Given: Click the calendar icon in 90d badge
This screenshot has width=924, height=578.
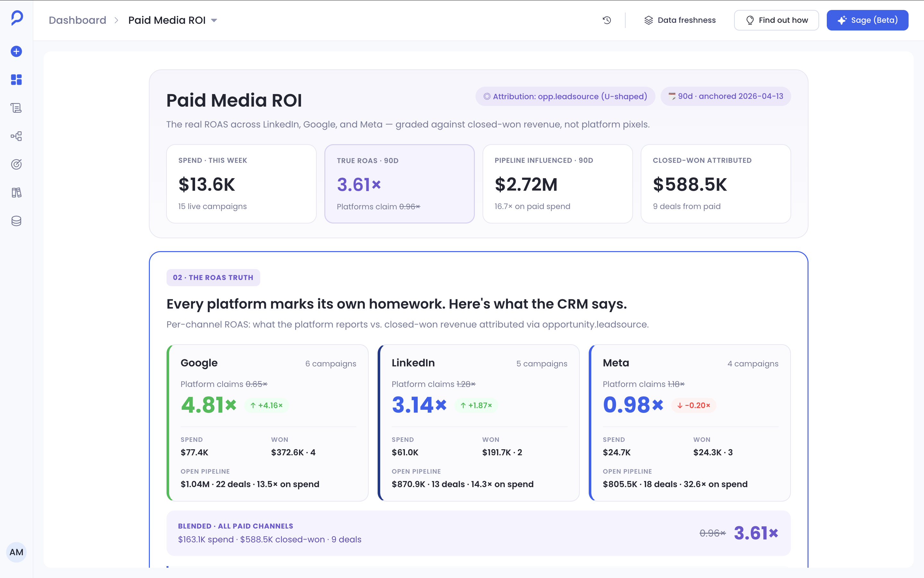Looking at the screenshot, I should [672, 96].
